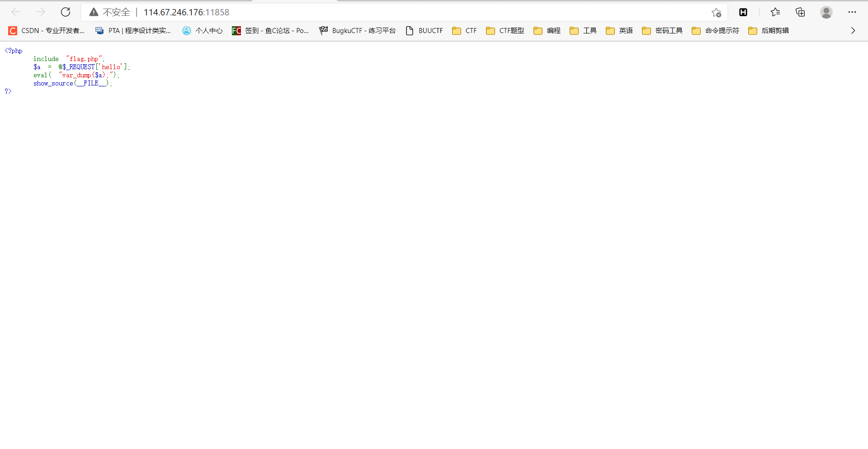Go forward to the next page
The image size is (868, 449).
coord(41,12)
